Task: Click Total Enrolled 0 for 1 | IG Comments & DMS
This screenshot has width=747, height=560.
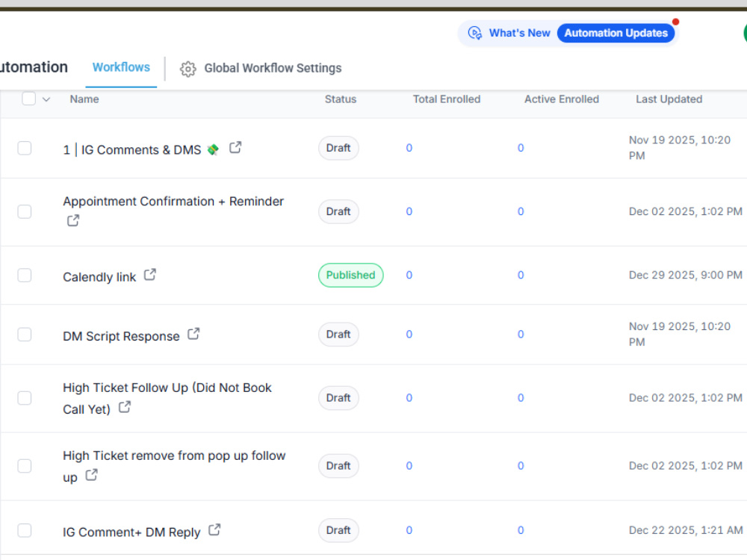Action: tap(409, 148)
